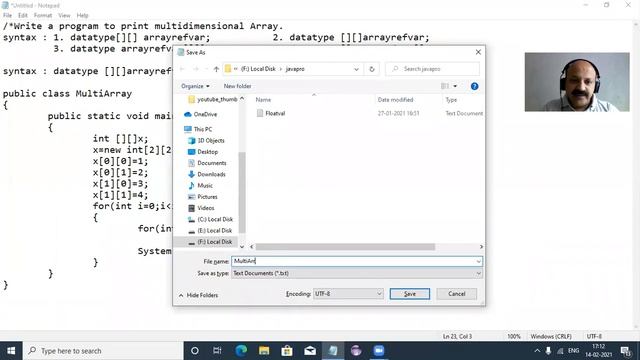Screen dimensions: 640x360
Task: Open Cortana circle icon on taskbar
Action: [195, 351]
